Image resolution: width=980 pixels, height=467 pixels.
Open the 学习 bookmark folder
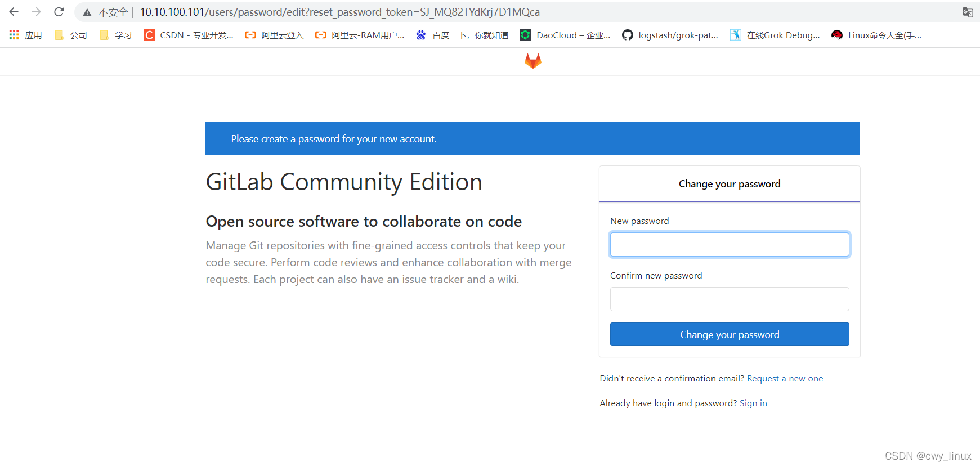click(116, 35)
